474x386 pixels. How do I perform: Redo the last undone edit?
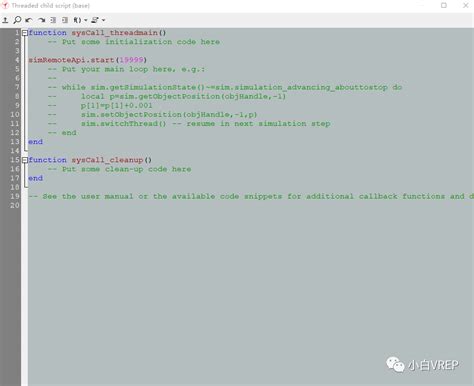pos(41,20)
